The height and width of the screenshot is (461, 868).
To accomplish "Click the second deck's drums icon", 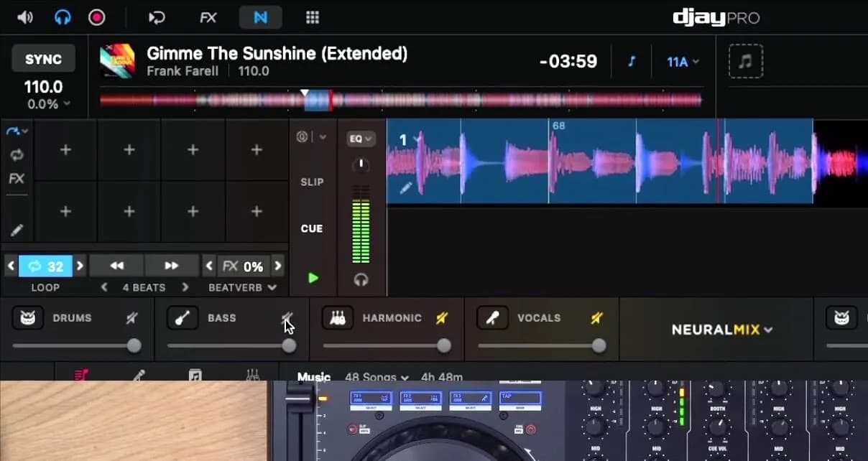I will [x=841, y=317].
